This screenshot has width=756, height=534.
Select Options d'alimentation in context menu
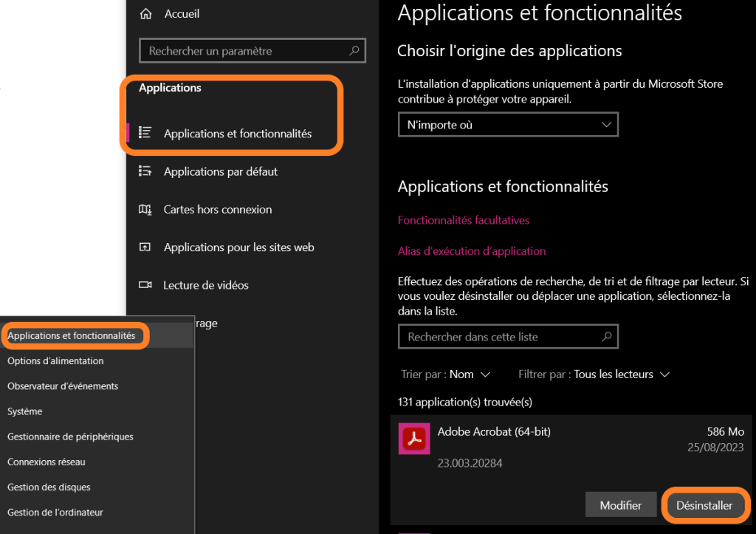point(55,361)
